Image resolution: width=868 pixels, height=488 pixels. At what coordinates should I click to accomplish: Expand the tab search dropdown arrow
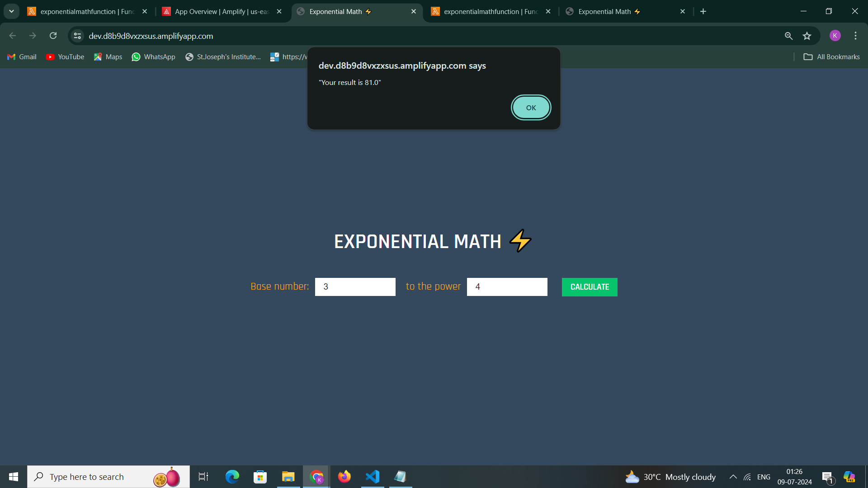(x=11, y=11)
